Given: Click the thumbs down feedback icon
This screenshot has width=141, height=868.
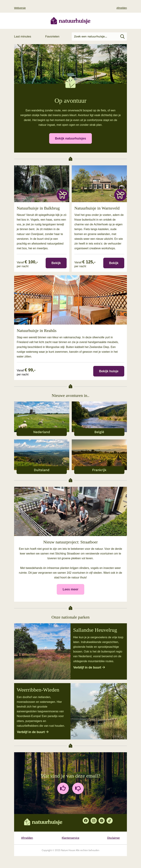Looking at the screenshot, I should (x=78, y=788).
